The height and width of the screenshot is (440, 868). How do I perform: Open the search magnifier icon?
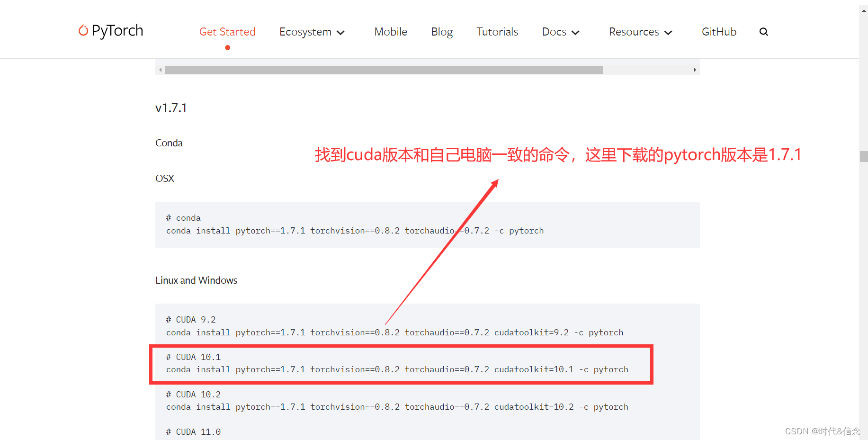[763, 32]
